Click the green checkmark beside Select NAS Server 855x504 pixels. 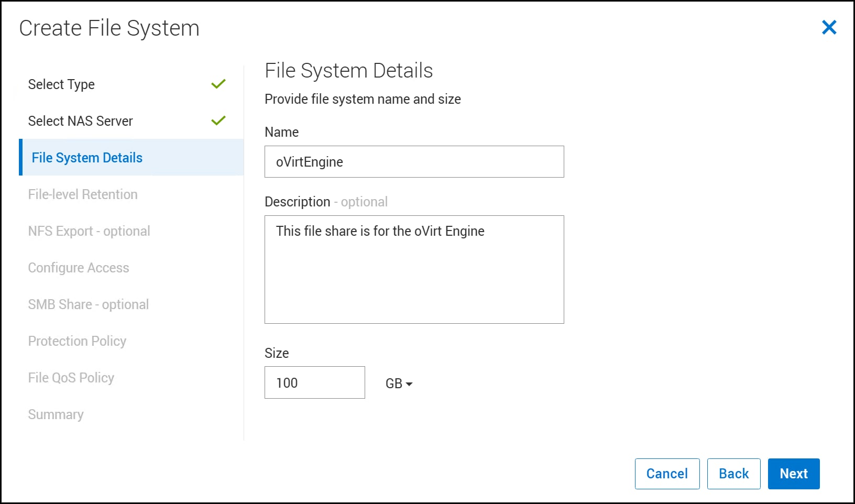pyautogui.click(x=218, y=120)
